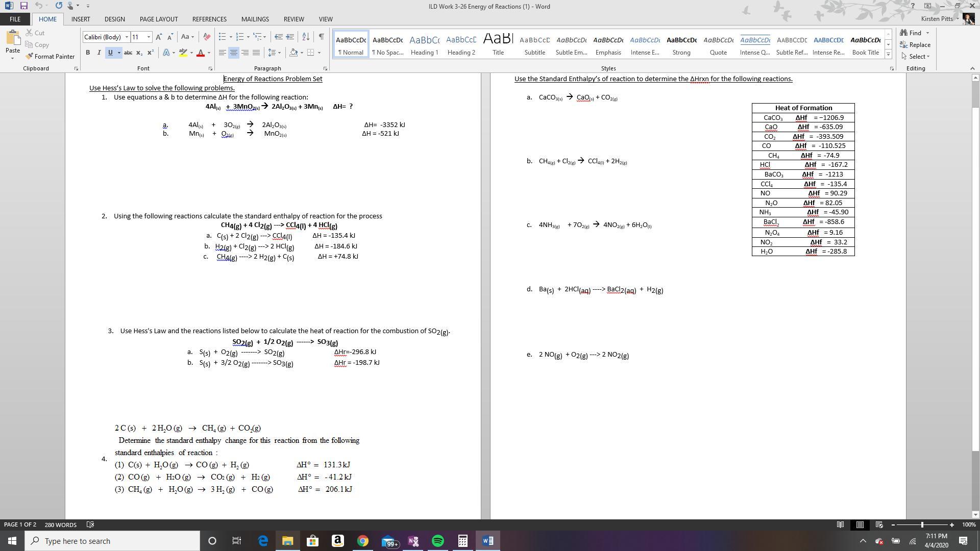Toggle Bold formatting
Viewport: 980px width, 551px height.
tap(88, 53)
